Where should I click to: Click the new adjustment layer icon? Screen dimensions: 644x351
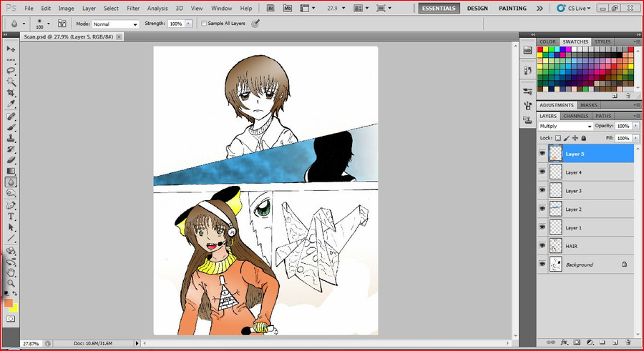(590, 342)
